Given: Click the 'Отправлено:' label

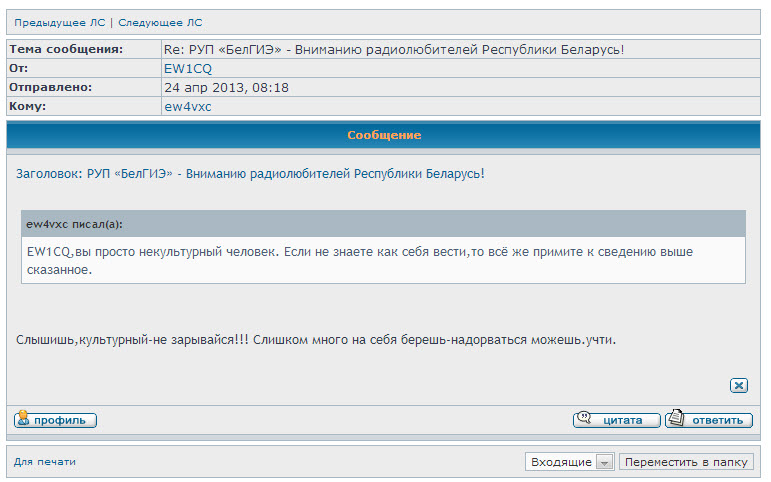Looking at the screenshot, I should point(50,88).
